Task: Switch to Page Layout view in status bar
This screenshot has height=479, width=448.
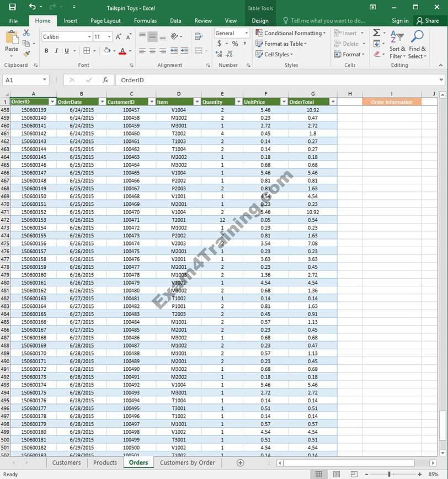Action: (337, 474)
